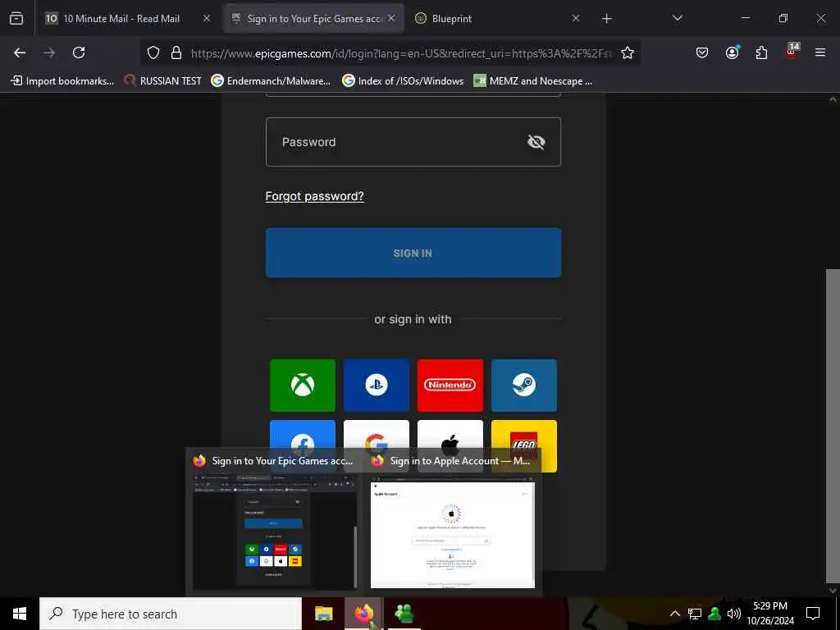Open Firefox View icon at tab bar start
840x630 pixels.
click(x=16, y=19)
